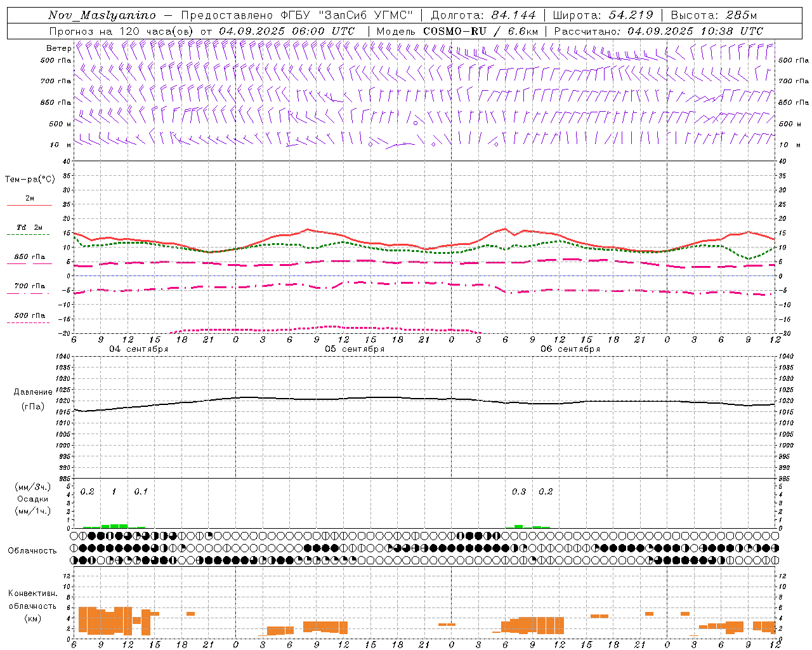This screenshot has height=650, width=812.
Task: Click the Ветер wind section label
Action: (58, 48)
